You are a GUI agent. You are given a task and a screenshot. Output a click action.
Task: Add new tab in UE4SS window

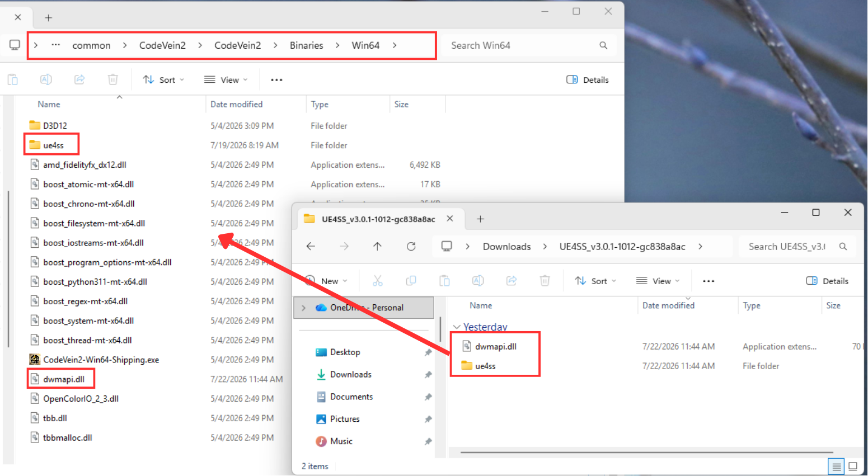tap(480, 219)
